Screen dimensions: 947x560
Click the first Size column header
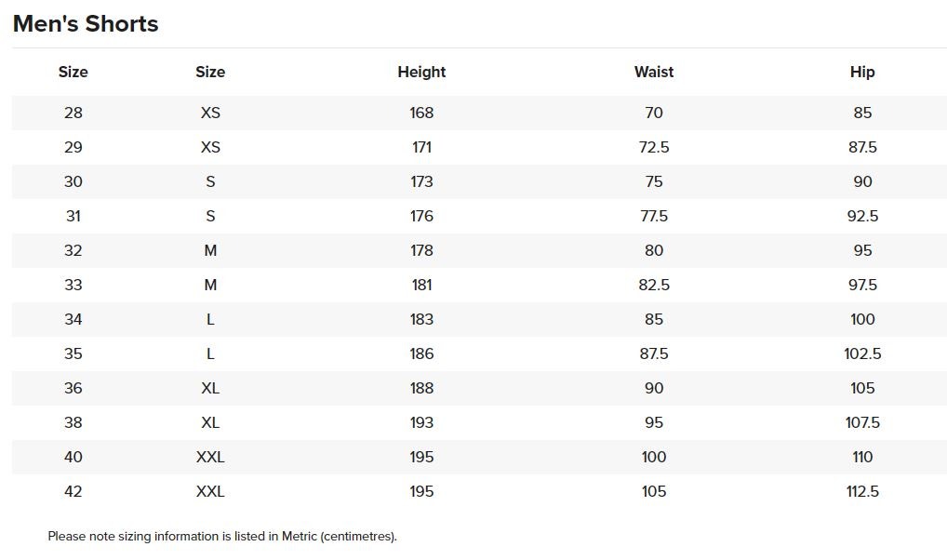pos(73,72)
